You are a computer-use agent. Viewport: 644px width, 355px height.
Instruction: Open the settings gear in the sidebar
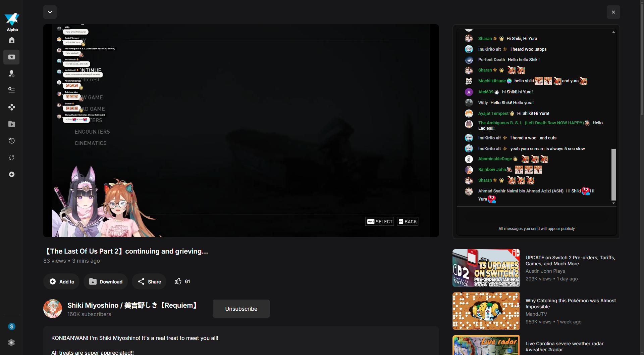[x=11, y=343]
